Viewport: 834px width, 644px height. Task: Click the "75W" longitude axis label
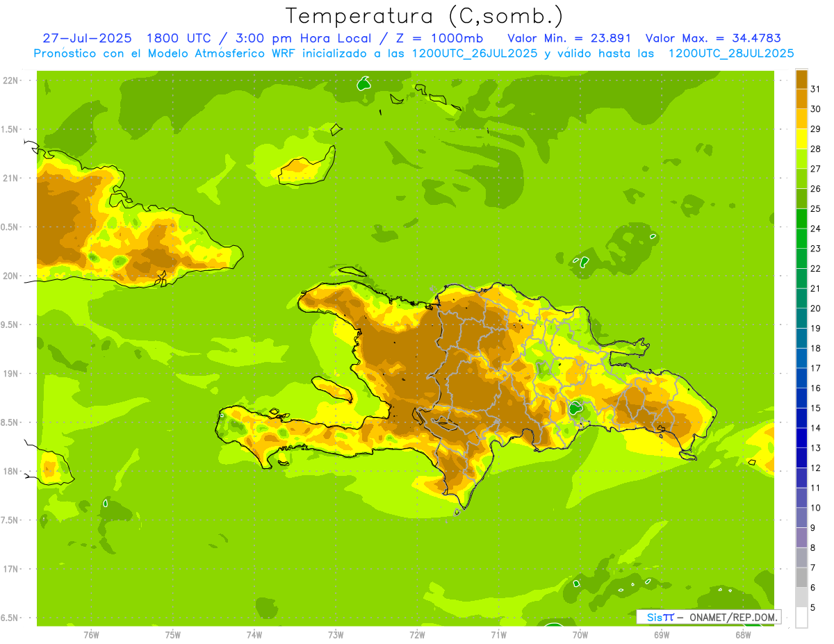[x=172, y=635]
